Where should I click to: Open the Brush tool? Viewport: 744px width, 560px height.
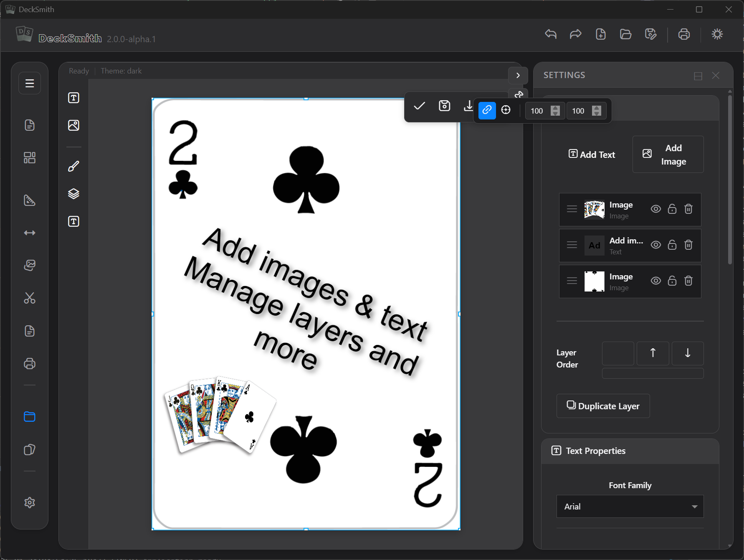73,166
